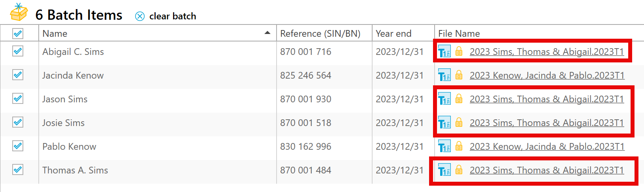
Task: Uncheck the Pablo Kenow row checkbox
Action: [18, 146]
